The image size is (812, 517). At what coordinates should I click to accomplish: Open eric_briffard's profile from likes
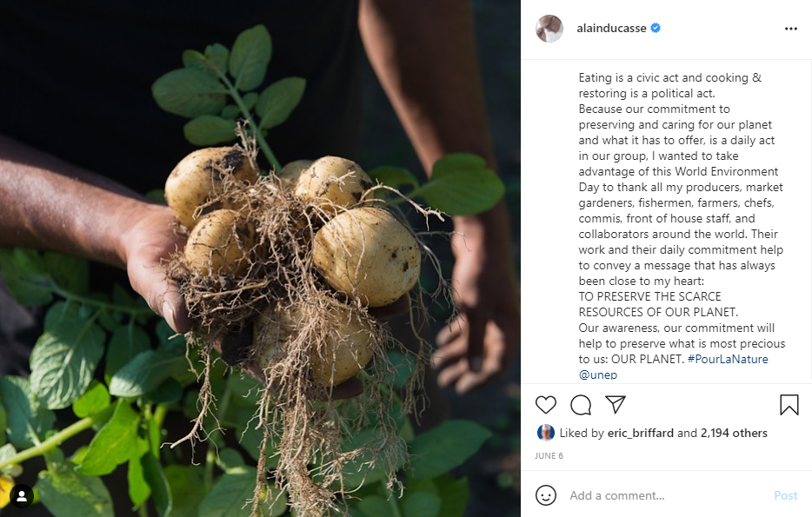click(x=641, y=433)
